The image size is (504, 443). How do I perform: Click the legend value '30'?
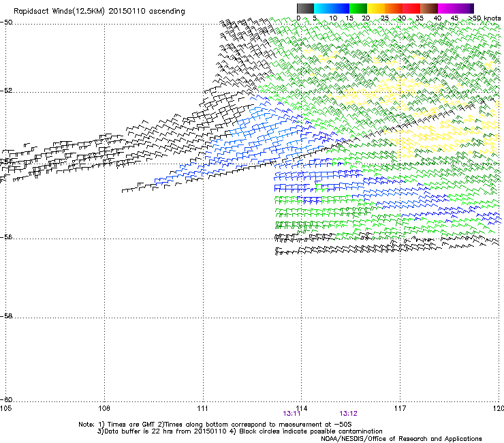[x=402, y=18]
